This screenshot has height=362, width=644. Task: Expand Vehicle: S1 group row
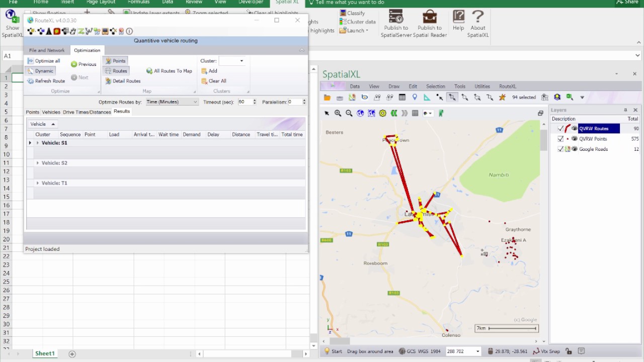click(x=38, y=143)
